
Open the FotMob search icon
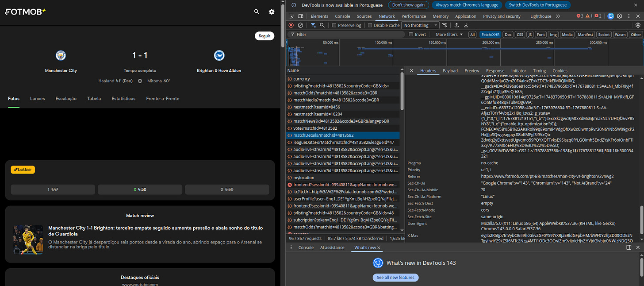[x=257, y=12]
